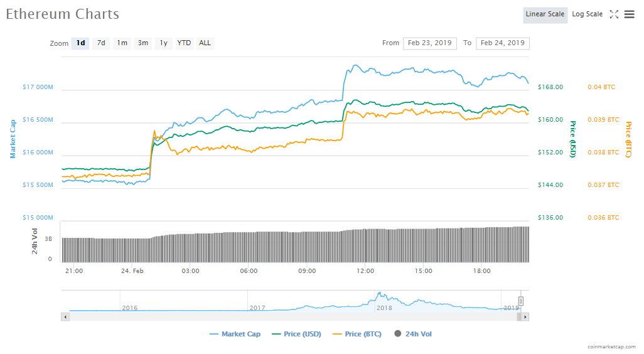Click the Price (USD) axis title

(572, 139)
